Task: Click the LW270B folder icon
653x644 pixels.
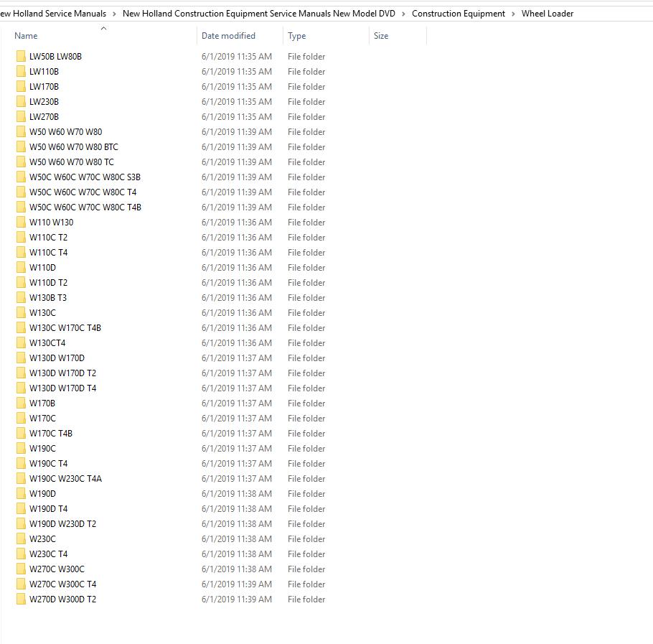Action: (21, 116)
